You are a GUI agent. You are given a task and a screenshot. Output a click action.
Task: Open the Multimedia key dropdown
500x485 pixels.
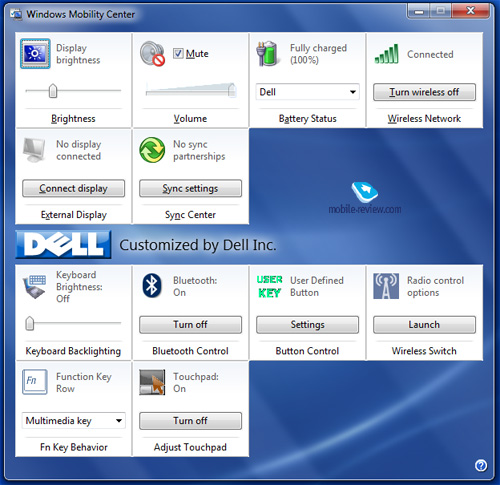[x=74, y=421]
